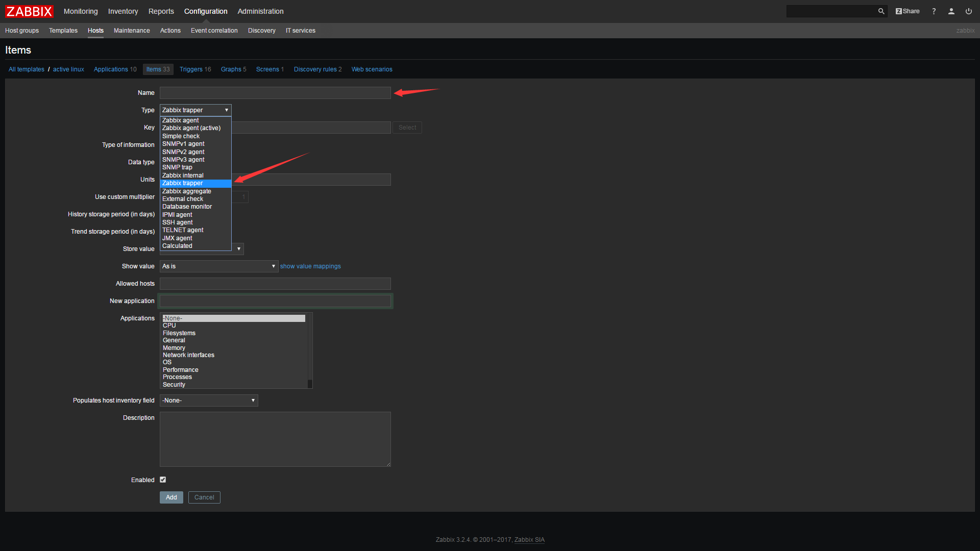Select highlighted Zabbix trapper option

[195, 183]
